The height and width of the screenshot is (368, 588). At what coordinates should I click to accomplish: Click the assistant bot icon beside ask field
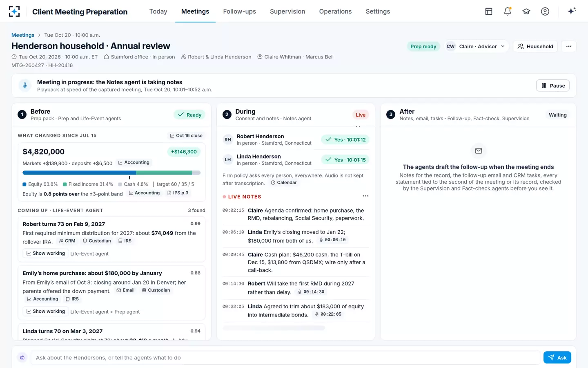(x=22, y=357)
